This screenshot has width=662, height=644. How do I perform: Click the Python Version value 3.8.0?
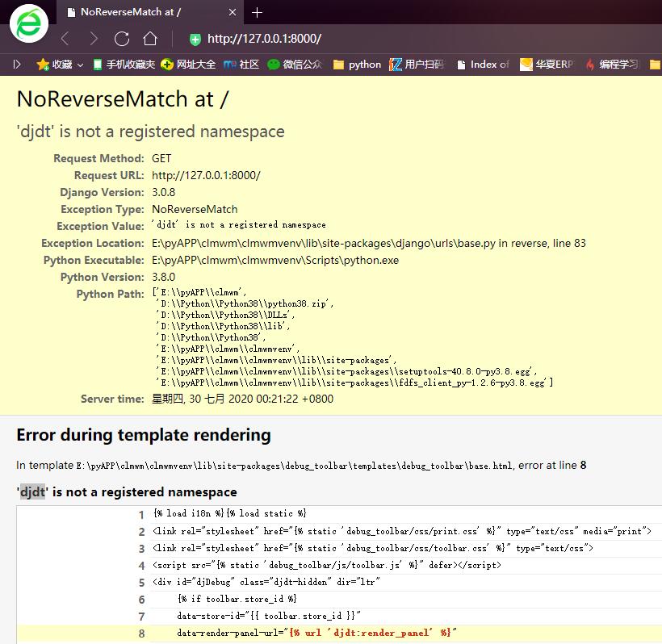163,277
